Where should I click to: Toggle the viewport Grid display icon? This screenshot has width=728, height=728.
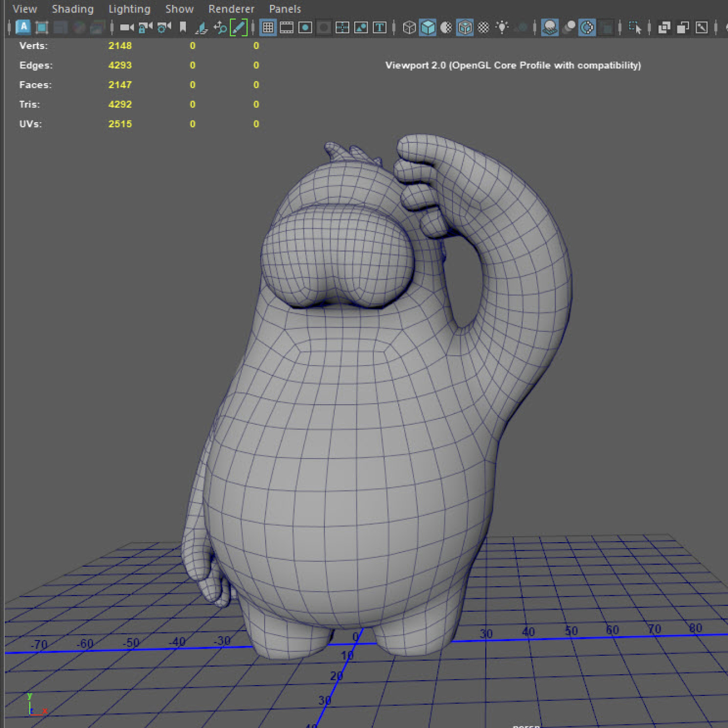(x=268, y=27)
